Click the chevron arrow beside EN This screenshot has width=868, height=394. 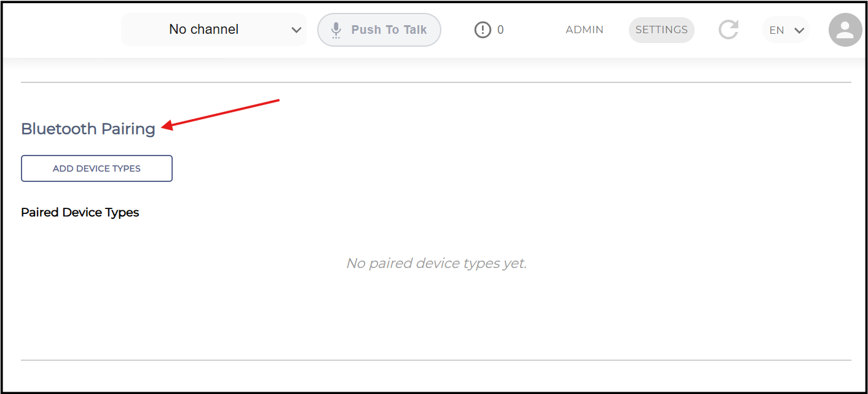point(799,30)
